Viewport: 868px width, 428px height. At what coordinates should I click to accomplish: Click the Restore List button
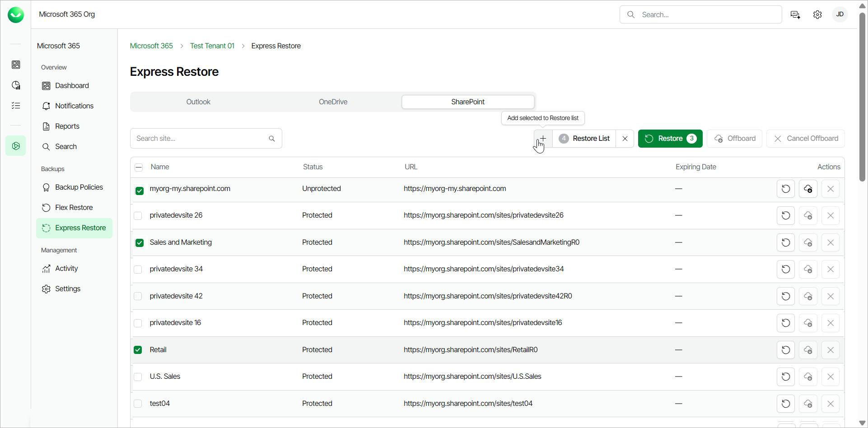[584, 139]
